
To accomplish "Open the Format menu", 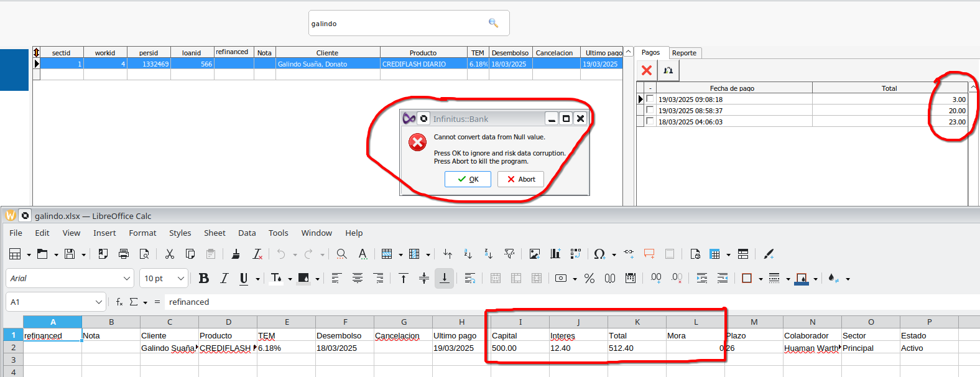I will 142,233.
